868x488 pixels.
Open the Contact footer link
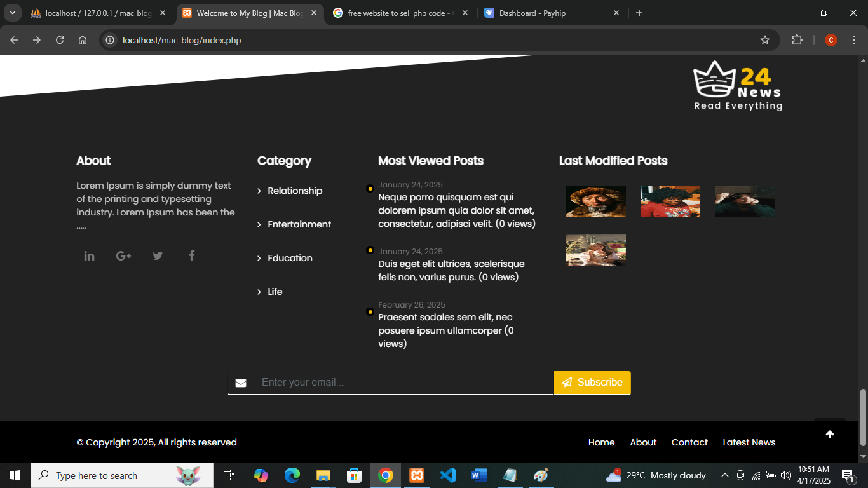(689, 442)
